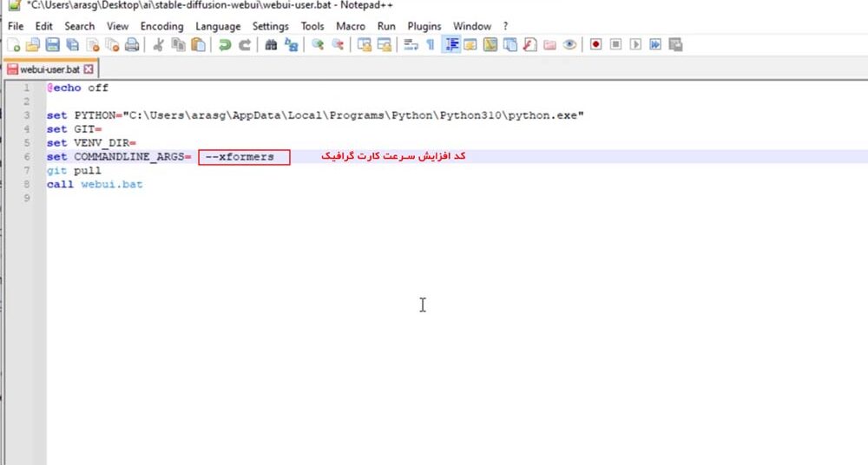Viewport: 868px width, 465px height.
Task: Close the webui-user.bat tab
Action: point(89,69)
